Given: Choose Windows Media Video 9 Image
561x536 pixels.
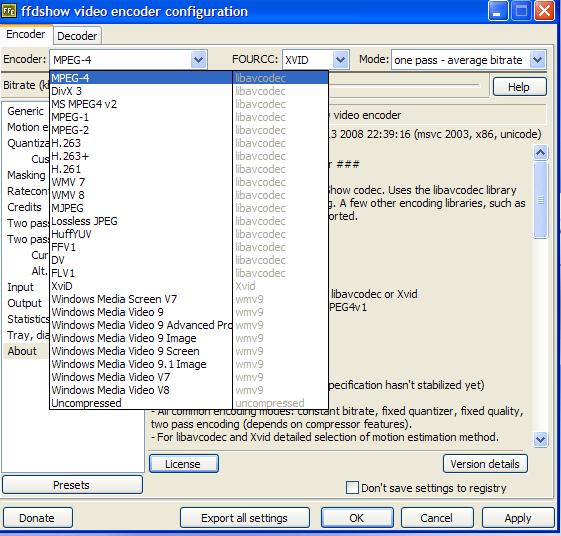Looking at the screenshot, I should [189, 338].
